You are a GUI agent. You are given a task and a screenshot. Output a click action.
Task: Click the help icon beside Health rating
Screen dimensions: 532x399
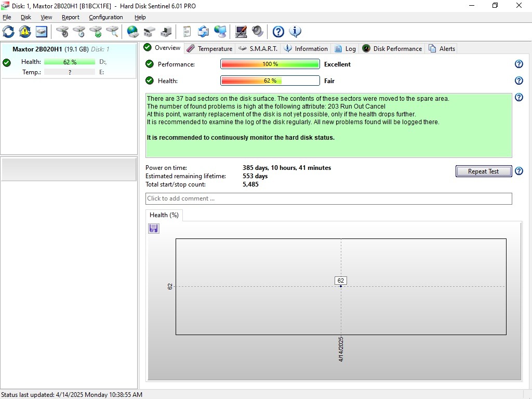tap(519, 81)
